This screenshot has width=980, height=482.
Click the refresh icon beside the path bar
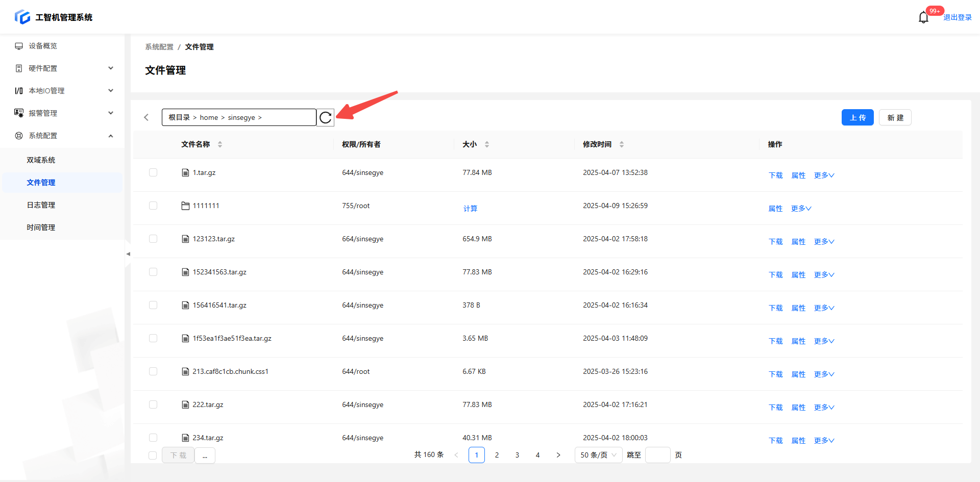point(325,118)
